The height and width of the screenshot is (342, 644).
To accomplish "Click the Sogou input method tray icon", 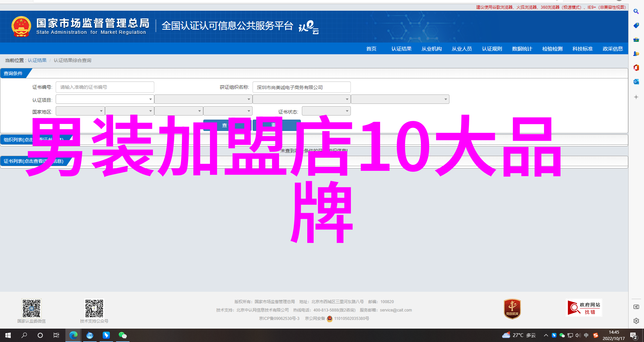I will (x=596, y=335).
